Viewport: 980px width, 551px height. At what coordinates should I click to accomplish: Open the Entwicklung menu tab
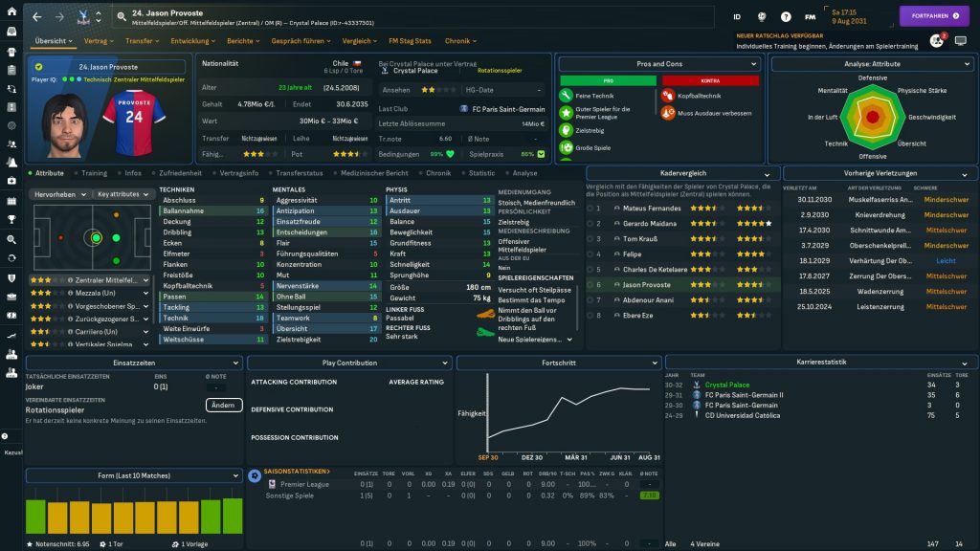pyautogui.click(x=194, y=41)
